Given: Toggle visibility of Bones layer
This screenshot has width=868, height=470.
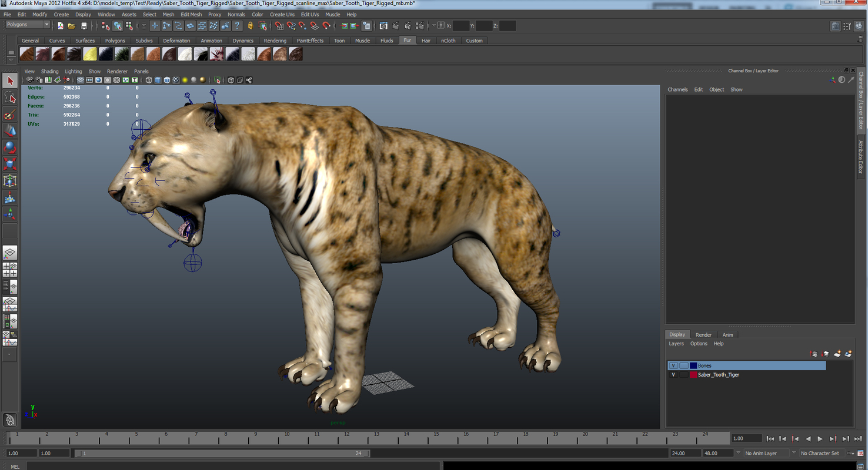Looking at the screenshot, I should tap(673, 365).
